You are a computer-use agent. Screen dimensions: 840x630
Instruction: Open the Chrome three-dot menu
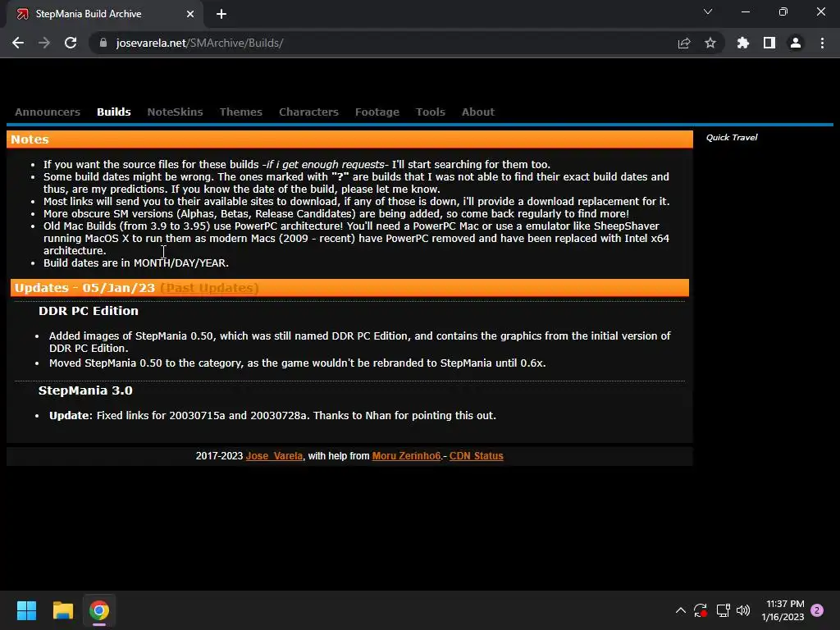click(822, 43)
